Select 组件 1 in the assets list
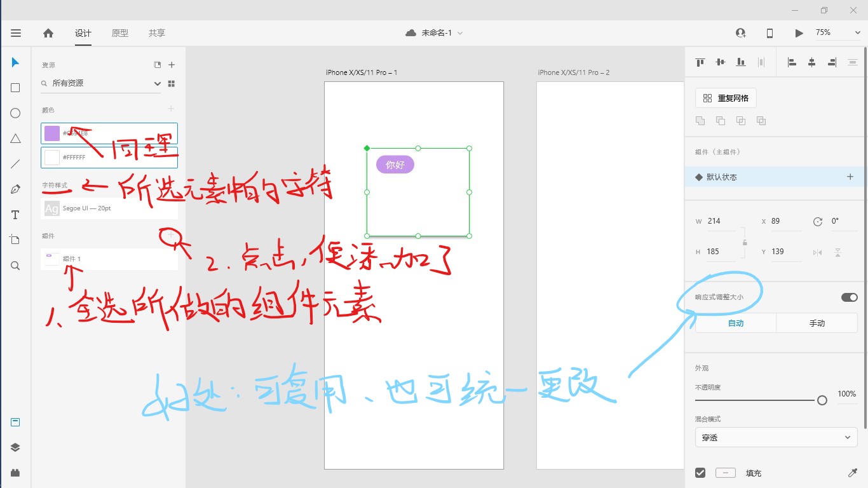 tap(109, 259)
